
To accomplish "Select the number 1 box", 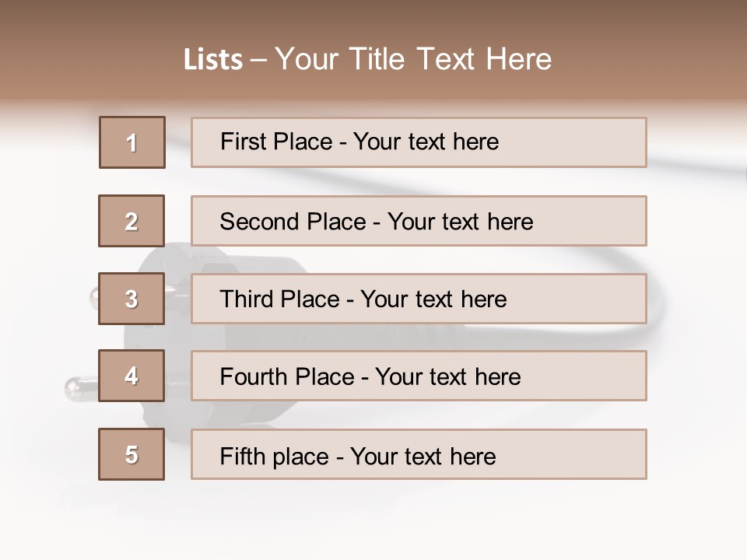I will point(132,142).
